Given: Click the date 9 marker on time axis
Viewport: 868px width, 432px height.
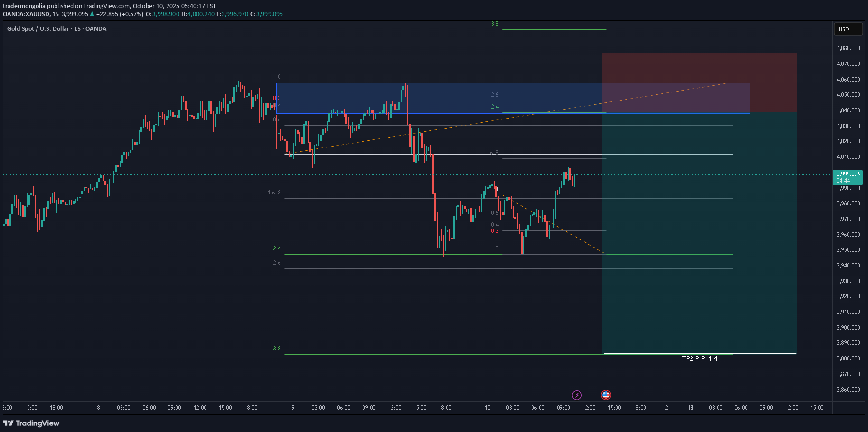Looking at the screenshot, I should pyautogui.click(x=293, y=408).
